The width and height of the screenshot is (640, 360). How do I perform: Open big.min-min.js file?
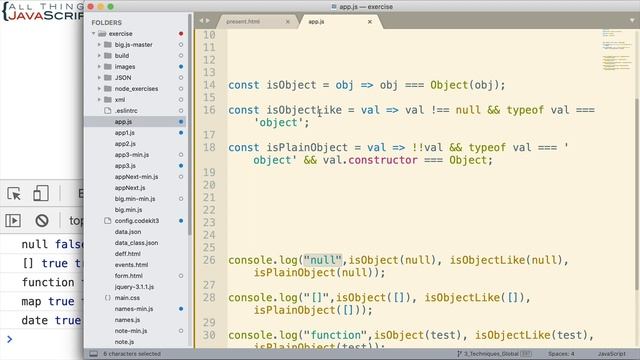(x=135, y=199)
